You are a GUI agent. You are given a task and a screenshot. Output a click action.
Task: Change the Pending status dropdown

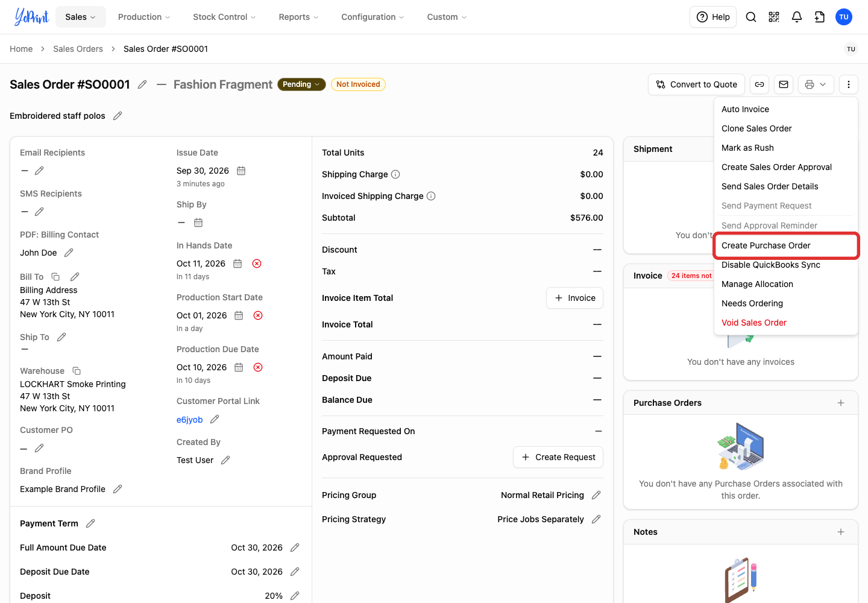click(301, 84)
